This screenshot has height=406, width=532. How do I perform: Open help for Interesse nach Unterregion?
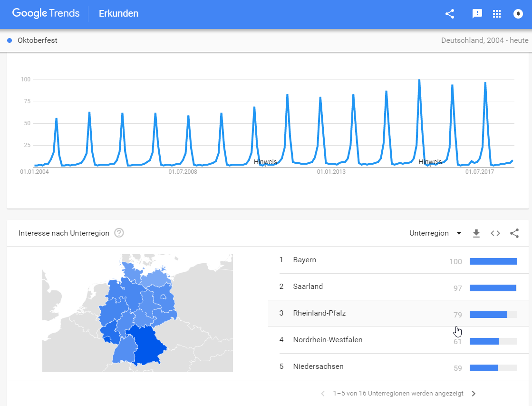[119, 233]
